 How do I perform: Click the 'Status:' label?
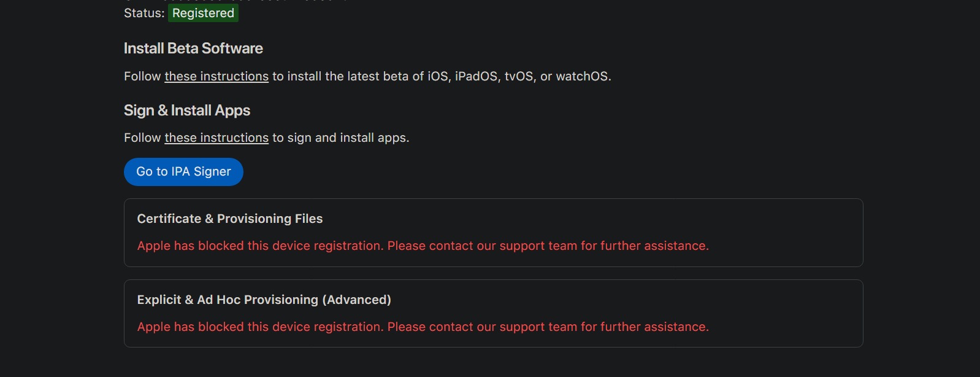pyautogui.click(x=144, y=13)
